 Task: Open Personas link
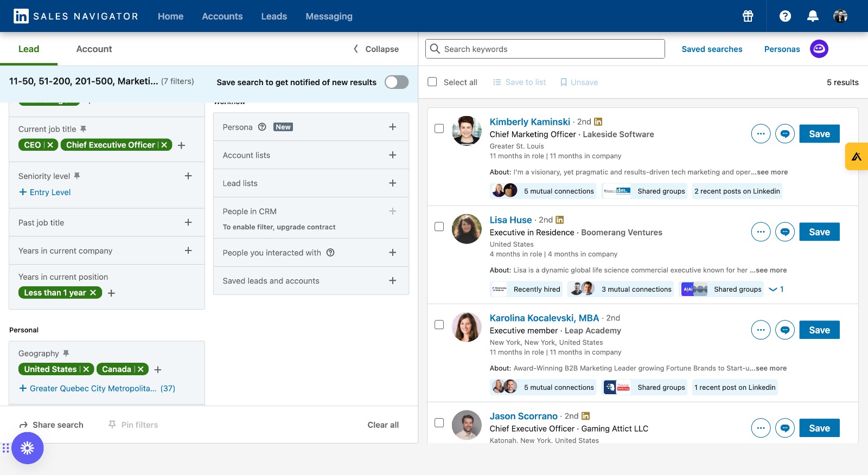(x=782, y=49)
